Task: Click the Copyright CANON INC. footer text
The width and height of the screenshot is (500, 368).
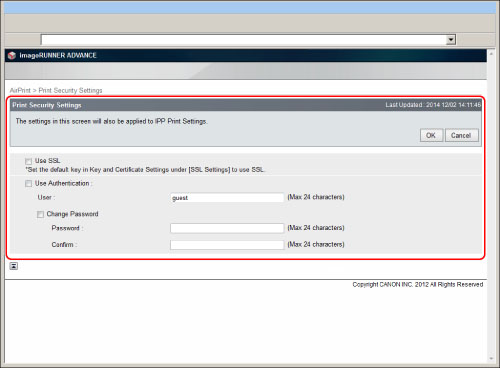Action: (418, 284)
